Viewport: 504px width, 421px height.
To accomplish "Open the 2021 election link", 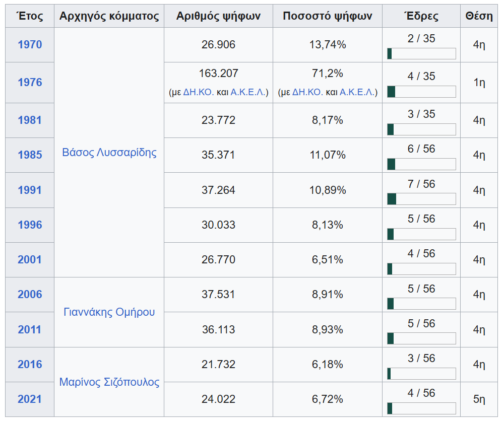I will click(30, 399).
